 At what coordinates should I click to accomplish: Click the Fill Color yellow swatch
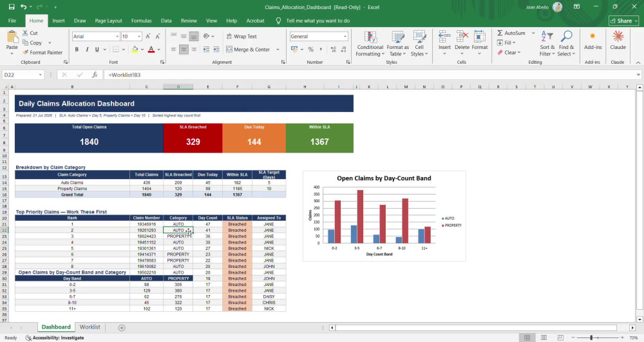(135, 49)
